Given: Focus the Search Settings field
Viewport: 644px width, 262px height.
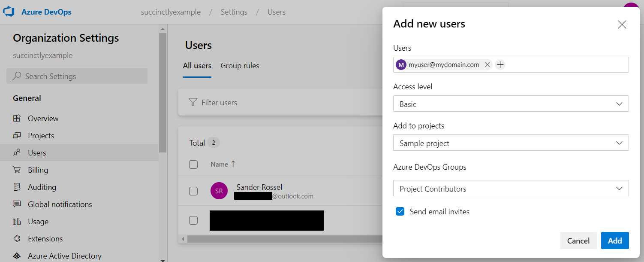Looking at the screenshot, I should click(77, 76).
